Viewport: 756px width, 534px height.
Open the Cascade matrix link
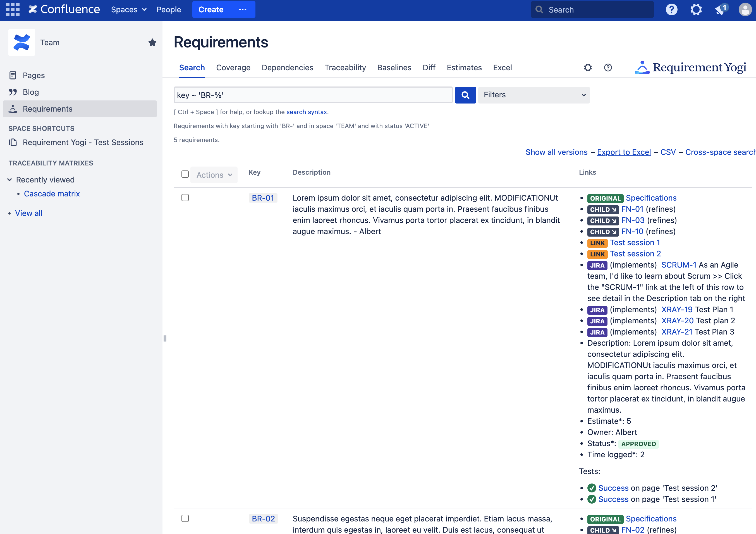coord(52,193)
